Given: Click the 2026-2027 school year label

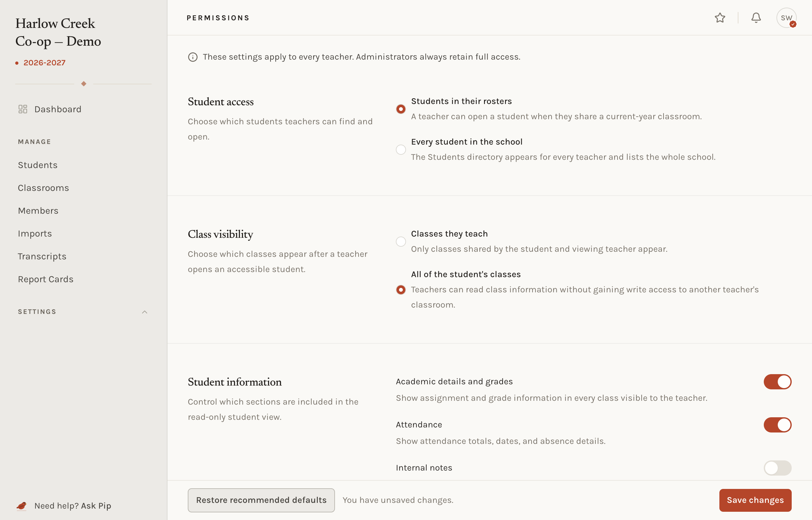Looking at the screenshot, I should pyautogui.click(x=44, y=63).
